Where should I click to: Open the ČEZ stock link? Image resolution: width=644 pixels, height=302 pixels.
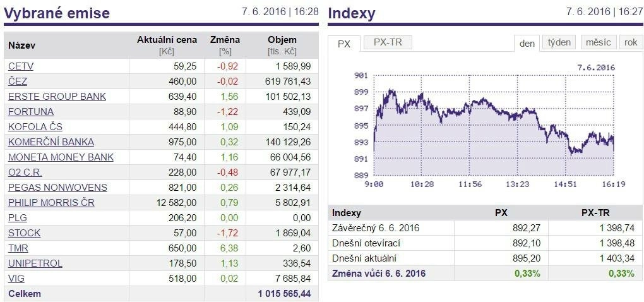17,82
